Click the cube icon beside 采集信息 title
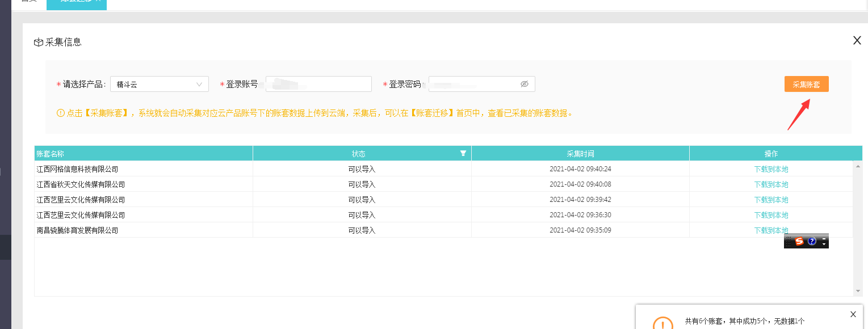 (x=39, y=42)
